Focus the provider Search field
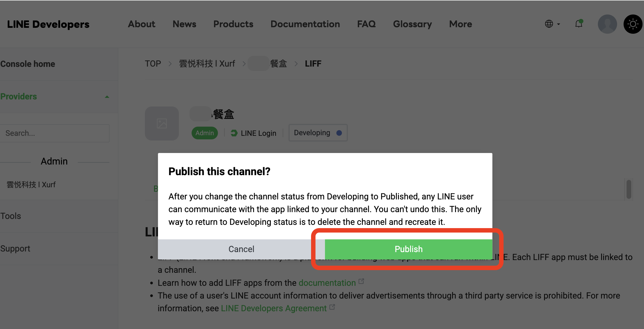644x329 pixels. [55, 133]
